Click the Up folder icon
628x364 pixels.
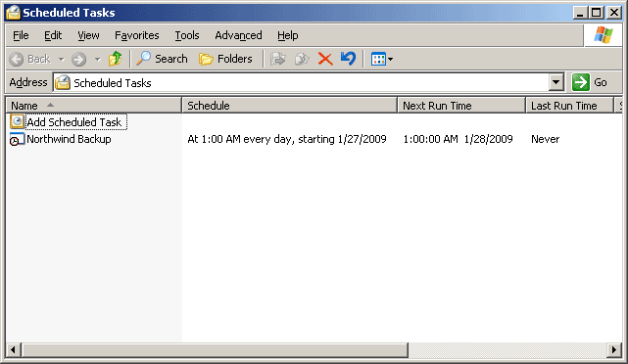coord(115,59)
